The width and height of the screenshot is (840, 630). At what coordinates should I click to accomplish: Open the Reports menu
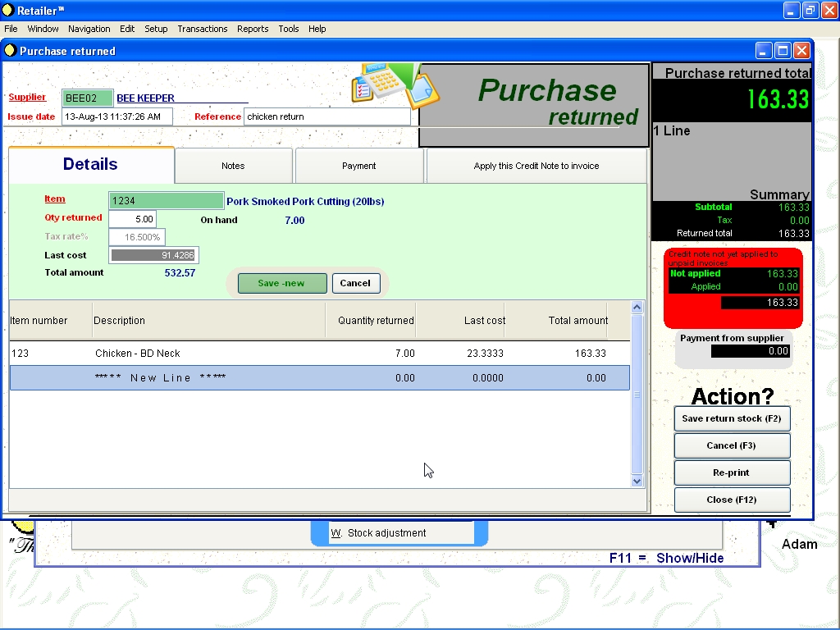[253, 29]
